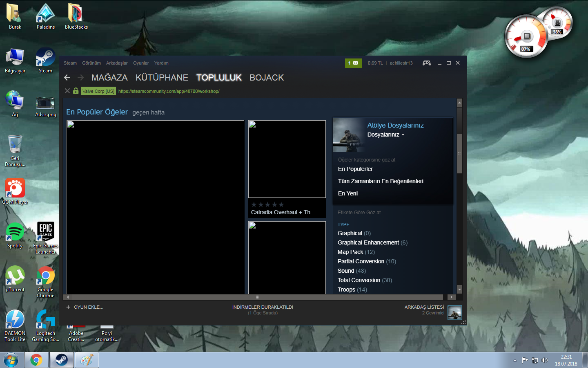Open the Calradia Overhaul workshop item title
This screenshot has width=588, height=368.
(283, 212)
